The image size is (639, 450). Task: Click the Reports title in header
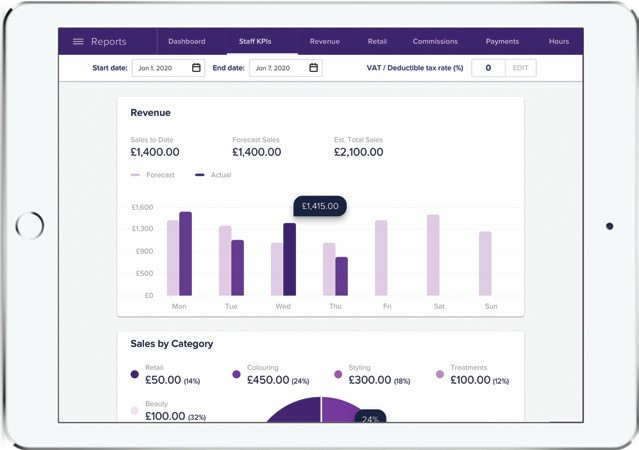tap(108, 42)
